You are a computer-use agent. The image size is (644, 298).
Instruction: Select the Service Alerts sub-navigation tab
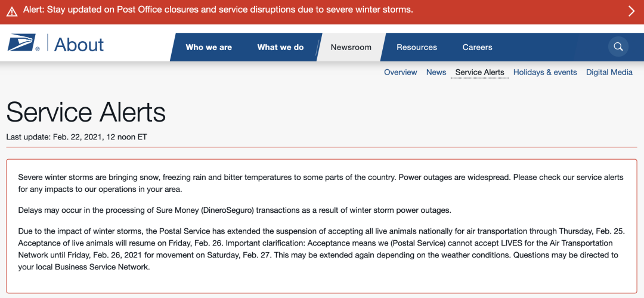[x=479, y=72]
